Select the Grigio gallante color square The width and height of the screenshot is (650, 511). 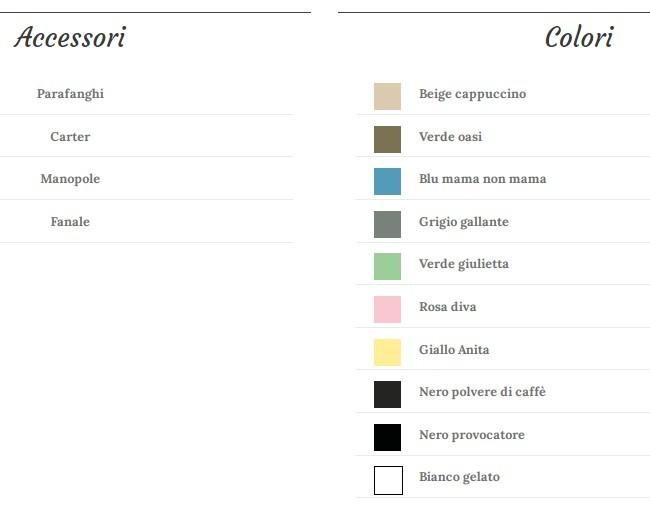(x=387, y=224)
